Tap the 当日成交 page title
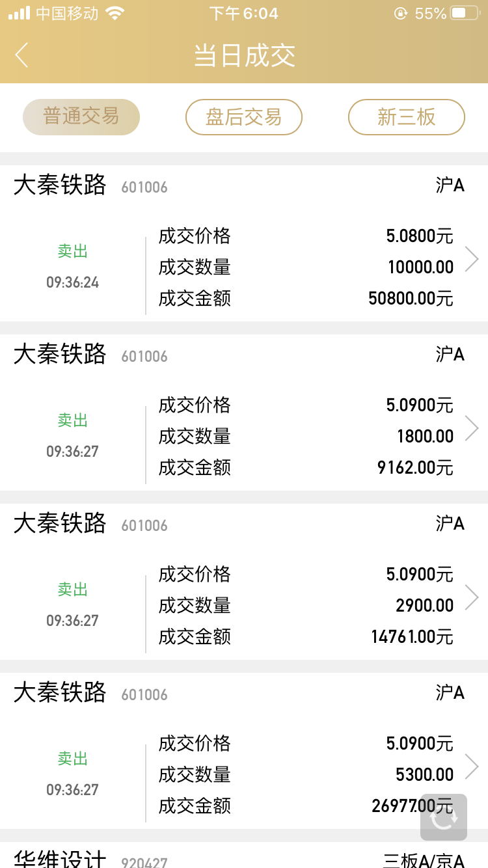 pos(245,55)
